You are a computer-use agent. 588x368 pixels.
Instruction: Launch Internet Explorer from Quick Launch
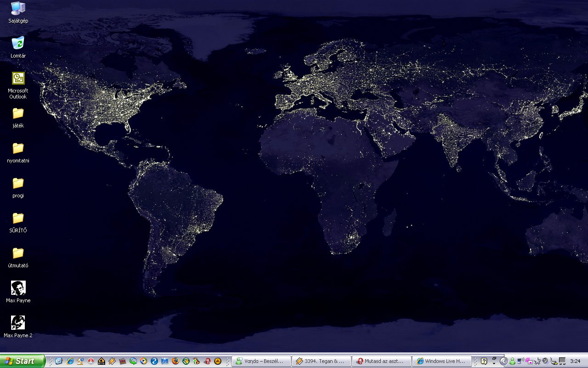tap(70, 361)
